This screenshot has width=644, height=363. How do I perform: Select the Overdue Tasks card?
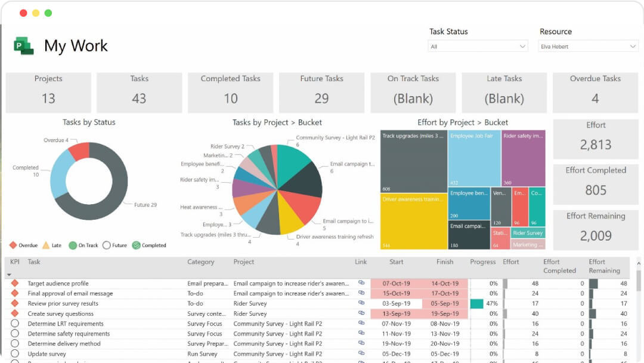click(595, 93)
